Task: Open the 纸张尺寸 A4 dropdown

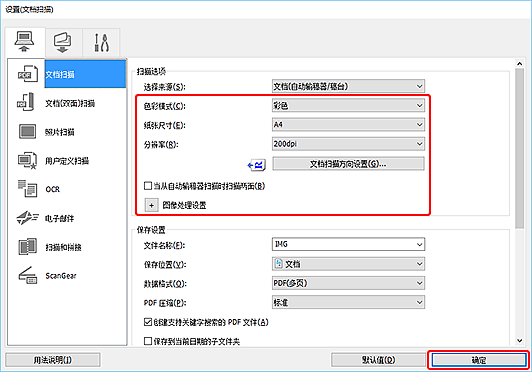Action: tap(348, 125)
